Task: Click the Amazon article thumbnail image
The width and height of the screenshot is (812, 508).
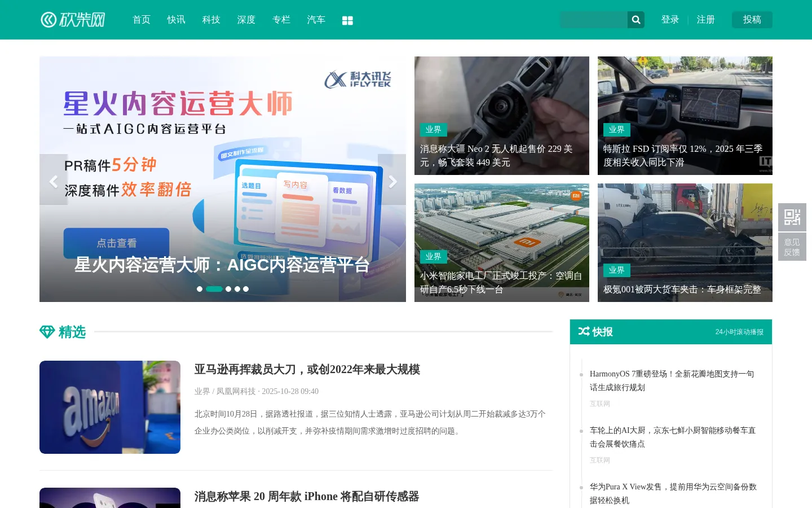Action: 110,407
